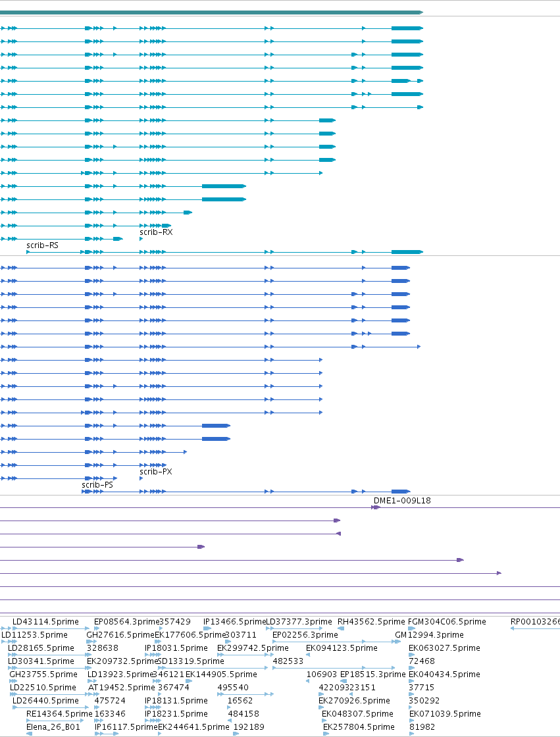Click the purple arrow glyph under DME1-009L18
Image resolution: width=560 pixels, height=737 pixels.
(375, 507)
